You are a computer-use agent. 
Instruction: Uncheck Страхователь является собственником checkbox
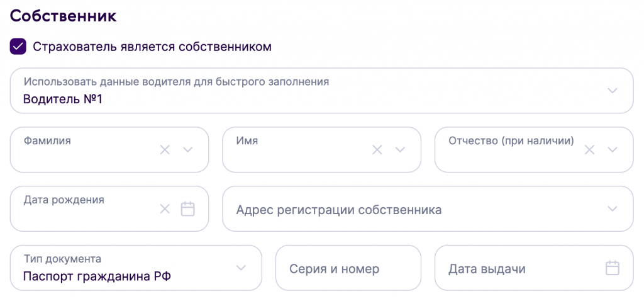18,47
